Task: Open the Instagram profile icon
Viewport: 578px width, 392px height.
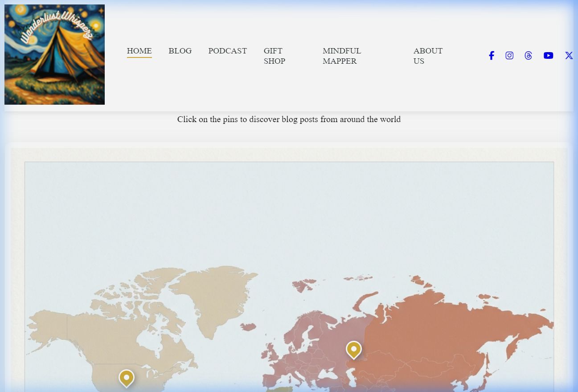Action: (x=509, y=56)
